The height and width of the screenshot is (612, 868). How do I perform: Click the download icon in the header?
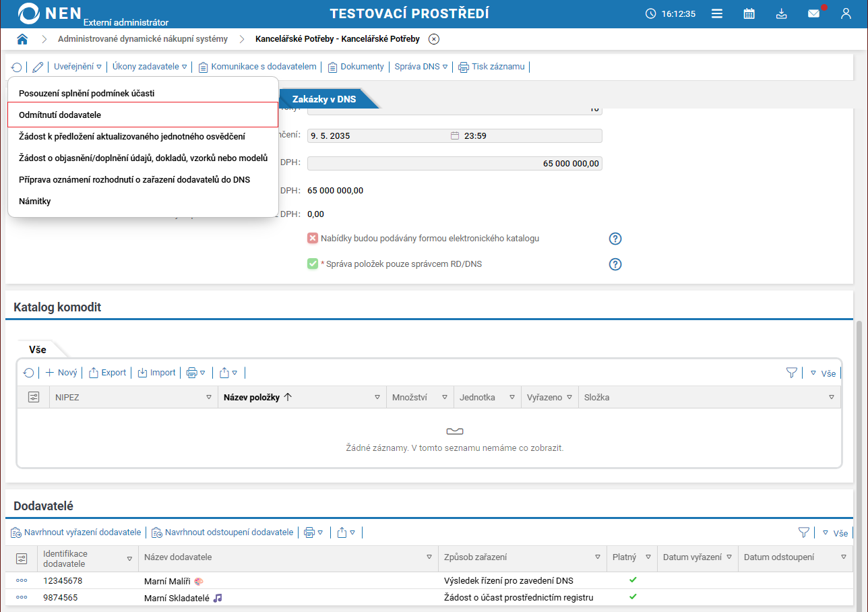pyautogui.click(x=781, y=13)
